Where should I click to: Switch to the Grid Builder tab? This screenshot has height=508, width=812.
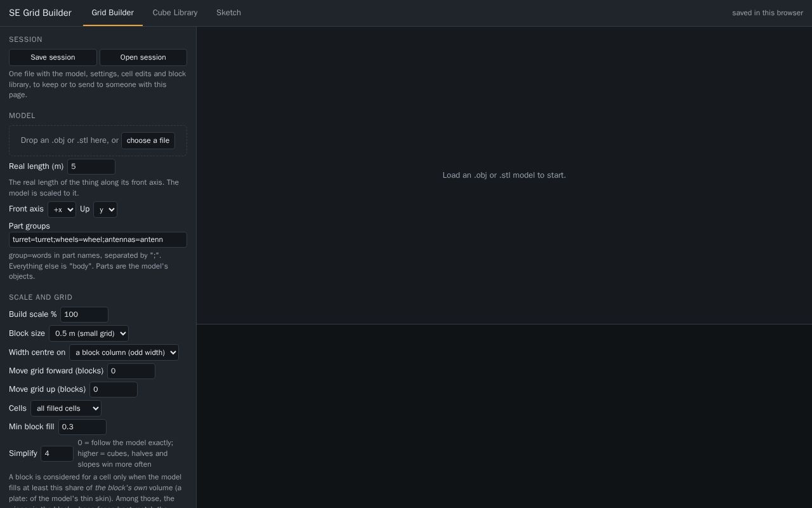pyautogui.click(x=112, y=13)
